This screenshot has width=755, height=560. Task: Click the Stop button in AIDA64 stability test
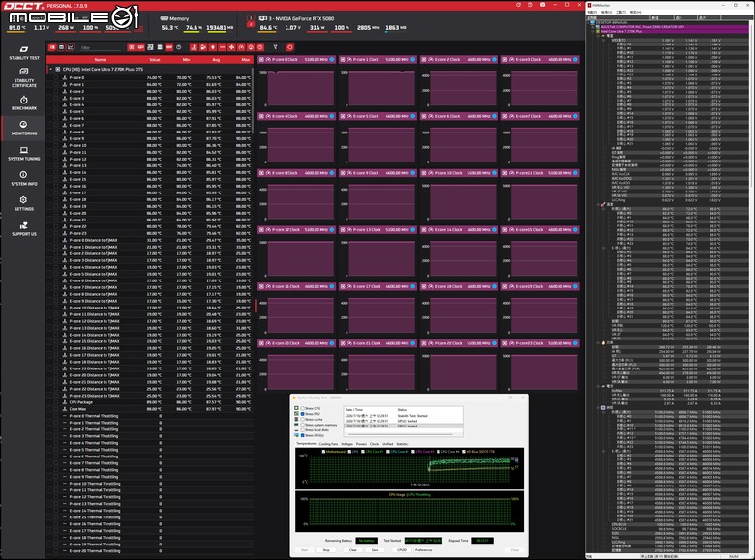326,550
